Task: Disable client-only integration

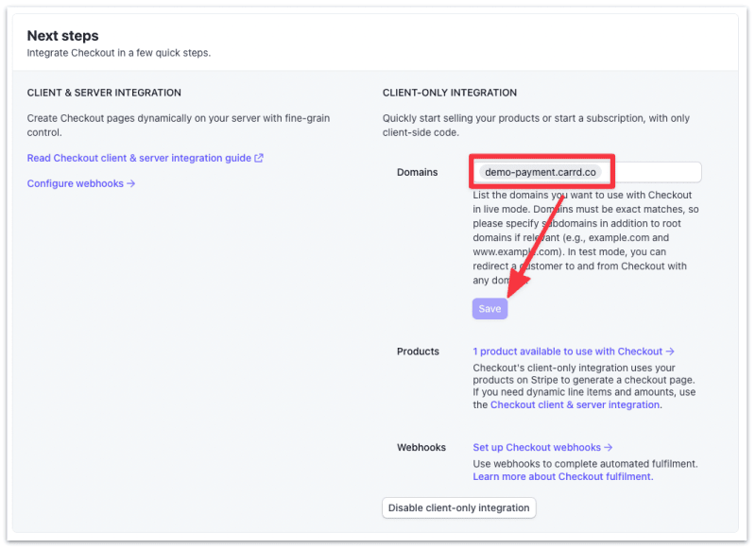Action: (458, 507)
